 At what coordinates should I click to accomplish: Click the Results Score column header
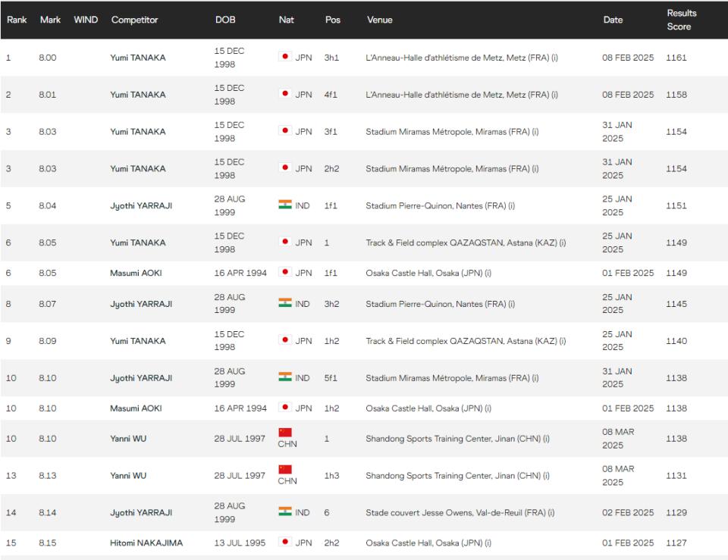pos(681,20)
